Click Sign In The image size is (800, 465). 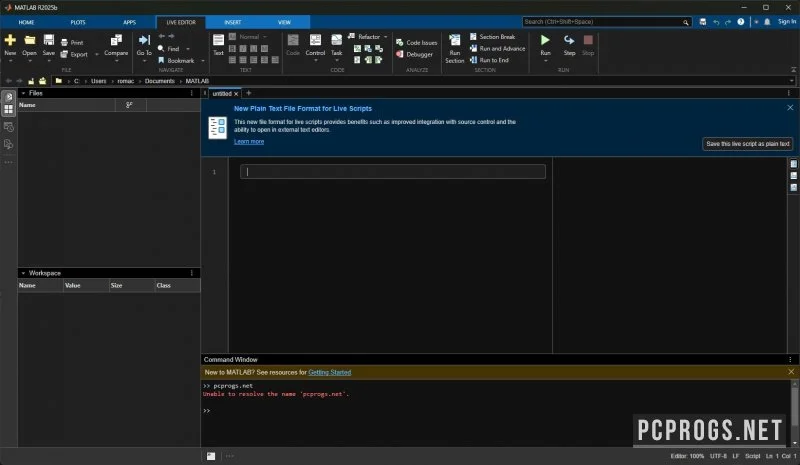tap(787, 22)
